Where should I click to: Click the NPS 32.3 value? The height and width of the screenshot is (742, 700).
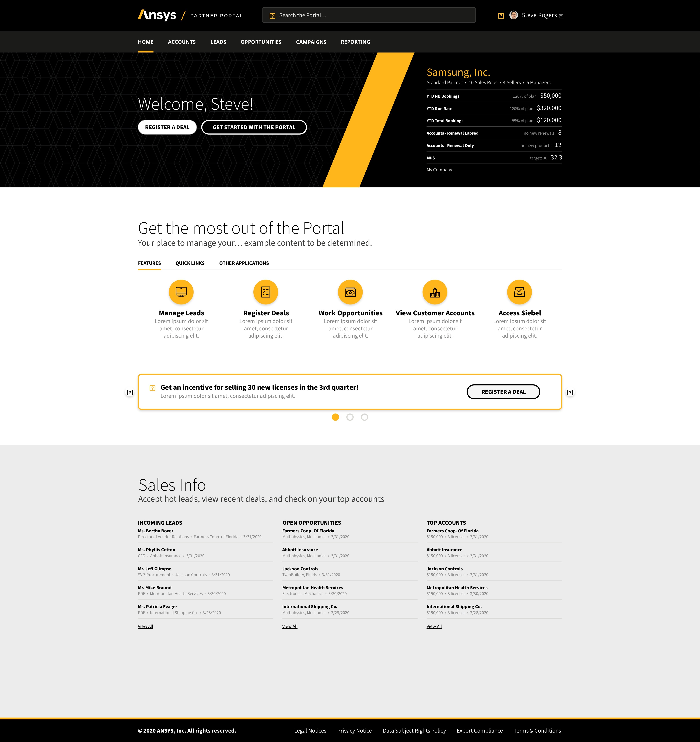point(556,157)
